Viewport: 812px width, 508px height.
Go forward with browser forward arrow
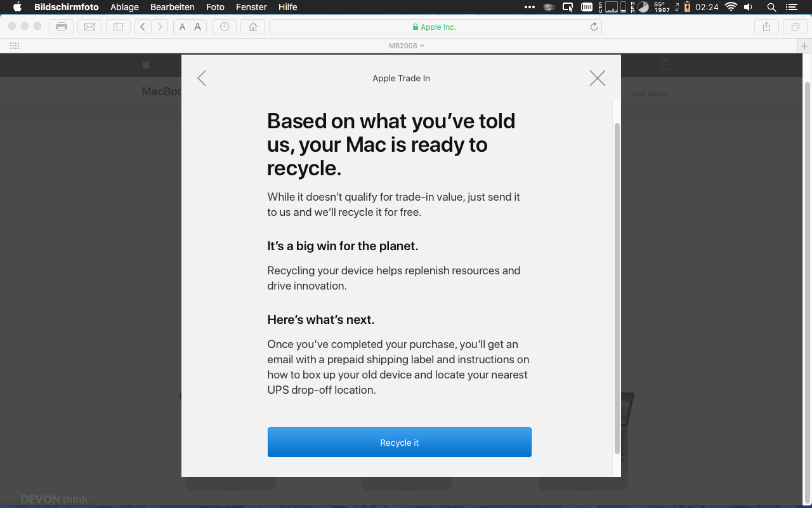coord(160,27)
